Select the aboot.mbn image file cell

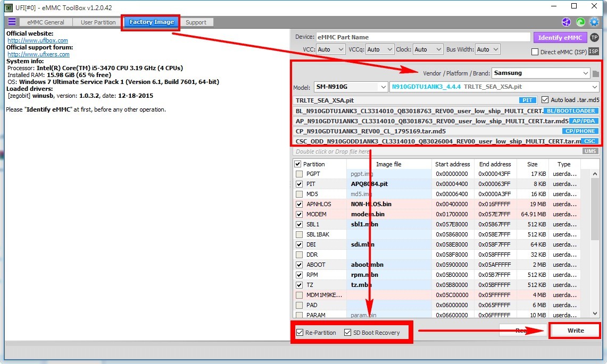point(389,265)
